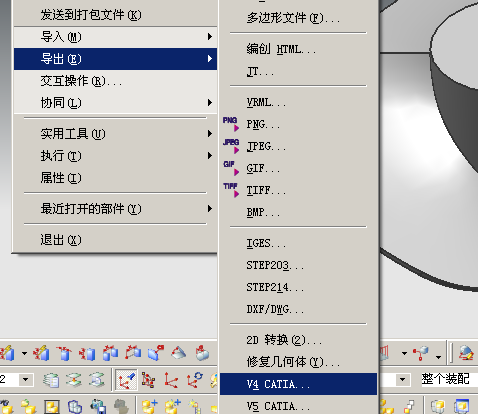Viewport: 478px width, 414px height.
Task: Click open component folder-cube icon
Action: point(29,406)
